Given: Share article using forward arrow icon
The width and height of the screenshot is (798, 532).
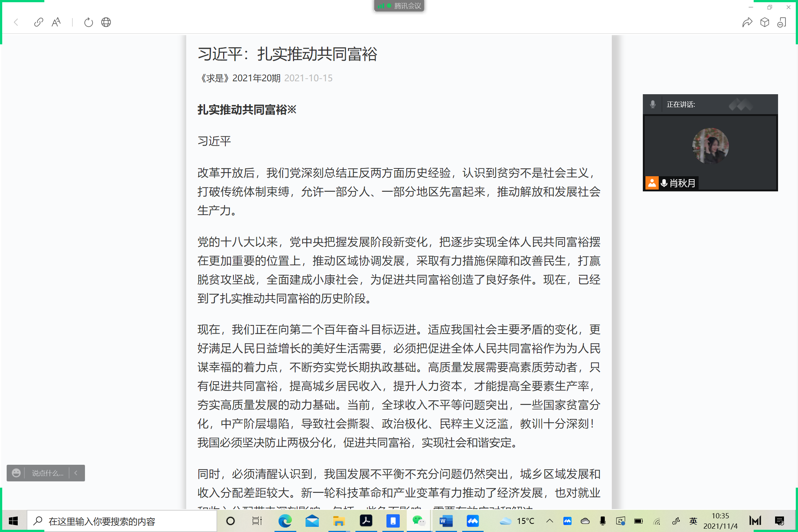Looking at the screenshot, I should coord(747,22).
